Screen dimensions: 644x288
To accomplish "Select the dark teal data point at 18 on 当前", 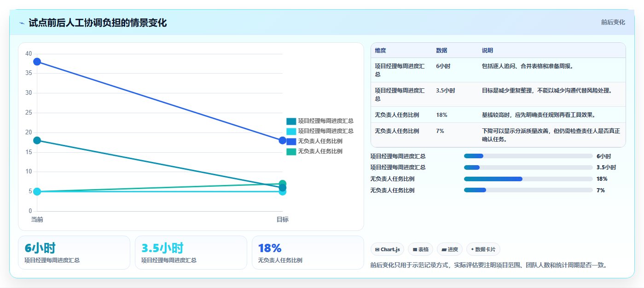I will [x=37, y=140].
